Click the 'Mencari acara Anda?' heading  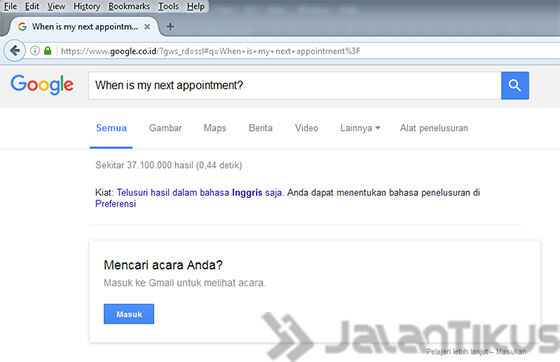[x=163, y=265]
